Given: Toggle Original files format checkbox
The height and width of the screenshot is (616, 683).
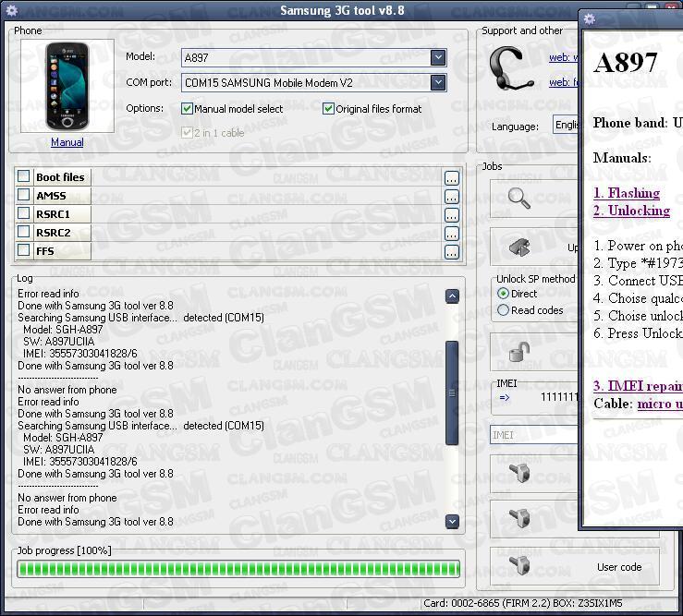Looking at the screenshot, I should coord(328,108).
